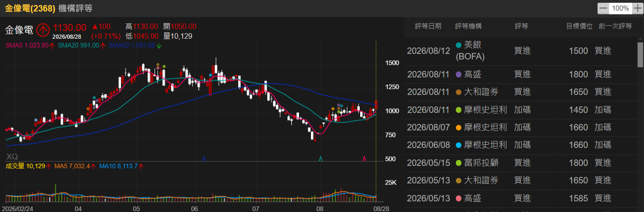Image resolution: width=644 pixels, height=212 pixels.
Task: Click the ratings table vertical scrollbar thumb
Action: [639, 54]
